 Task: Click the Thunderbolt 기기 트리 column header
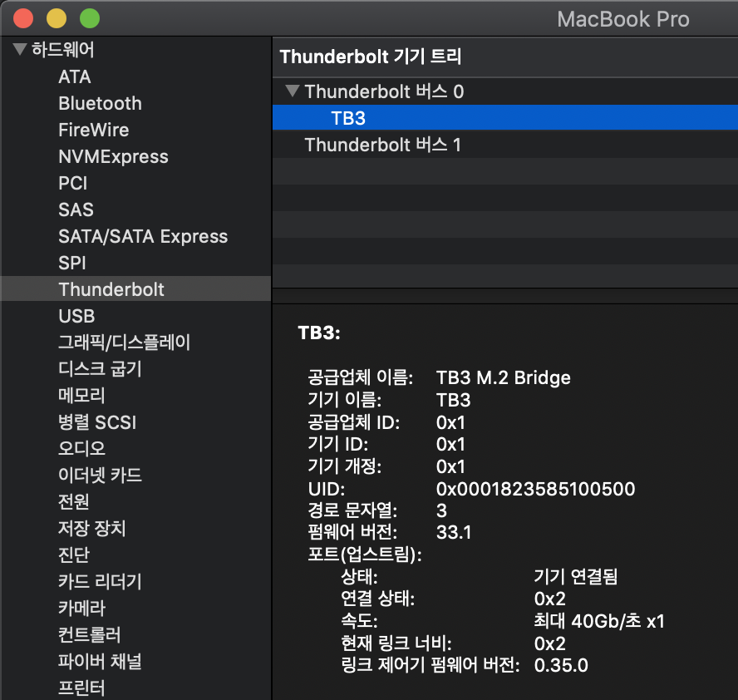point(505,57)
